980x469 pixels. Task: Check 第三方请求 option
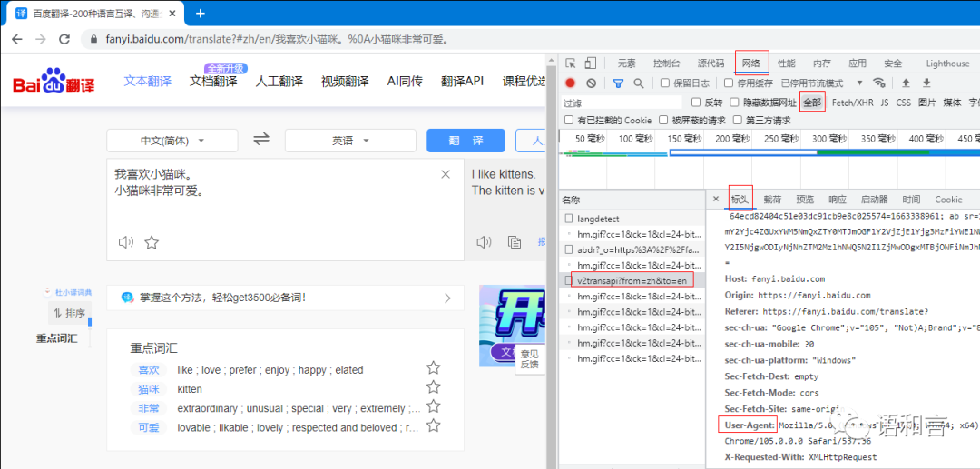738,119
